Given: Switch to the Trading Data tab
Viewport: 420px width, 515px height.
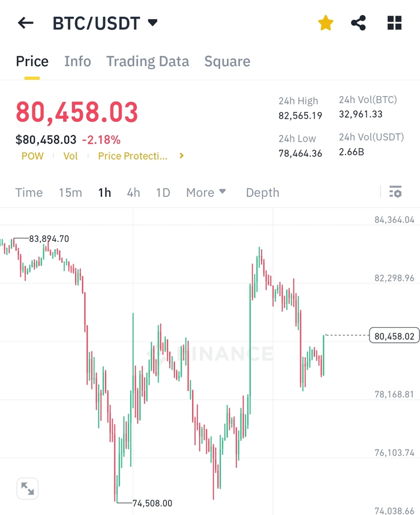Looking at the screenshot, I should [x=148, y=61].
